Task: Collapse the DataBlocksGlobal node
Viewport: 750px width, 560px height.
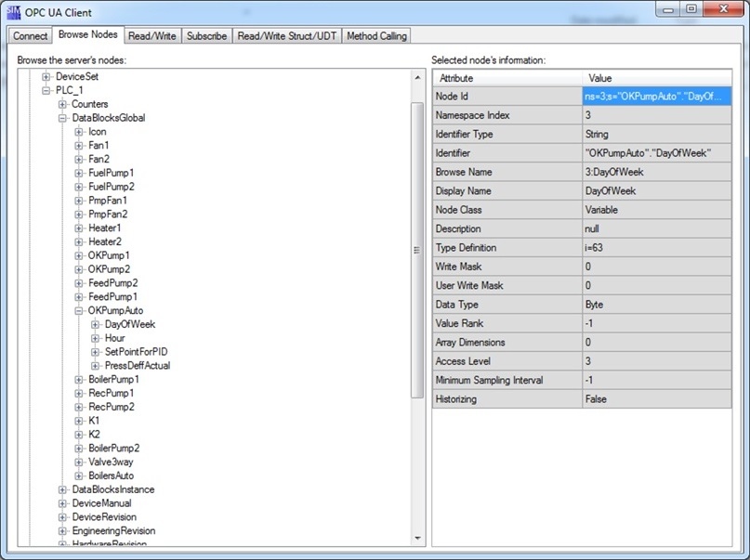Action: (x=62, y=118)
